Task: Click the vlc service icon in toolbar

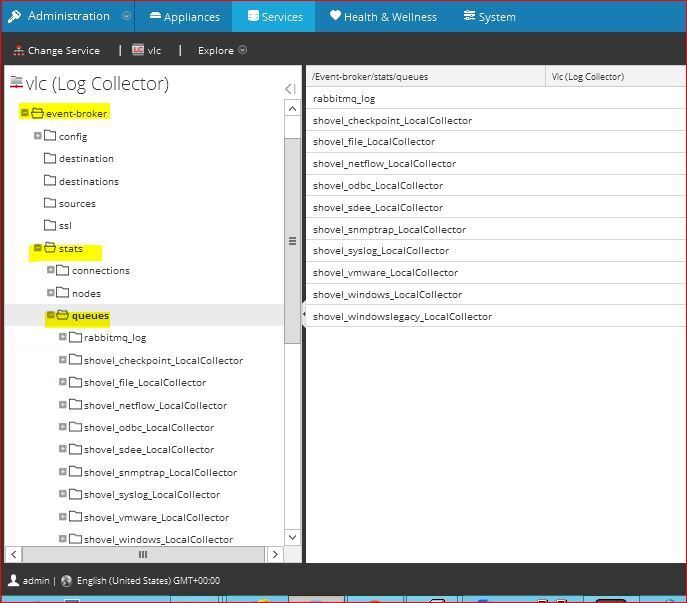Action: pyautogui.click(x=138, y=50)
